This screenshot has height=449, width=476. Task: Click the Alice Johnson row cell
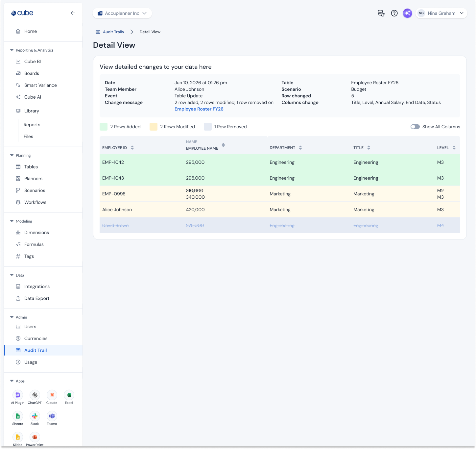pos(141,210)
